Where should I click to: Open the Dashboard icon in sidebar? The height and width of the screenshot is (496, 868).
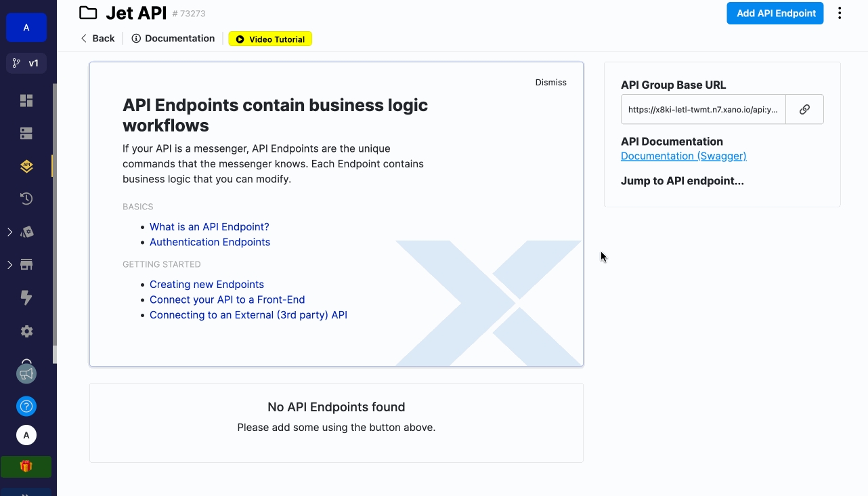pyautogui.click(x=26, y=101)
